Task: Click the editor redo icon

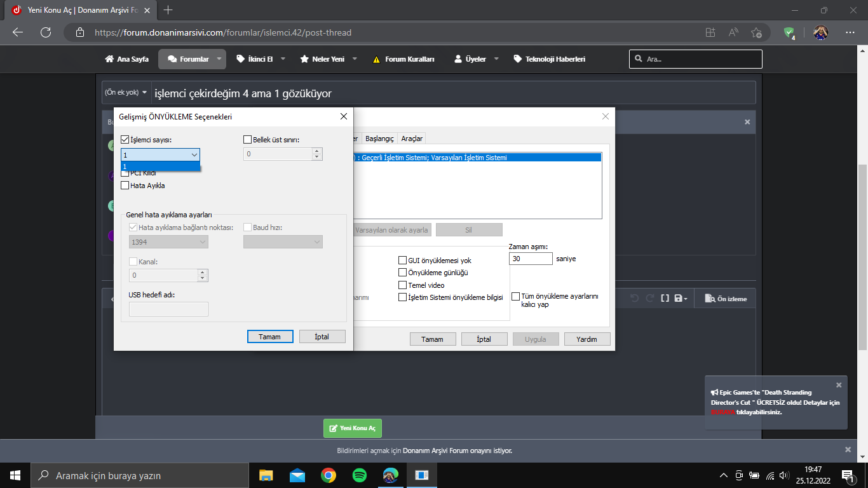Action: [649, 298]
